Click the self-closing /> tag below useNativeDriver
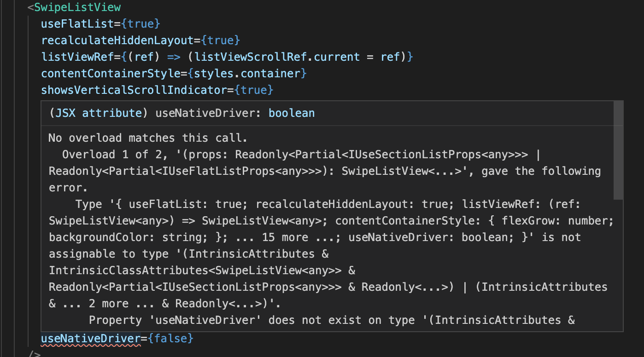Screen dimensions: 644x357 pos(35,353)
